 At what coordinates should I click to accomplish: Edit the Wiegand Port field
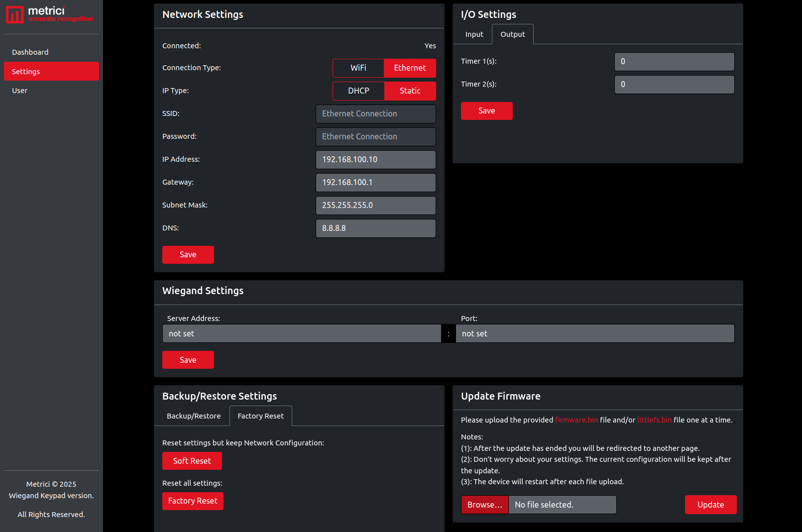[595, 333]
